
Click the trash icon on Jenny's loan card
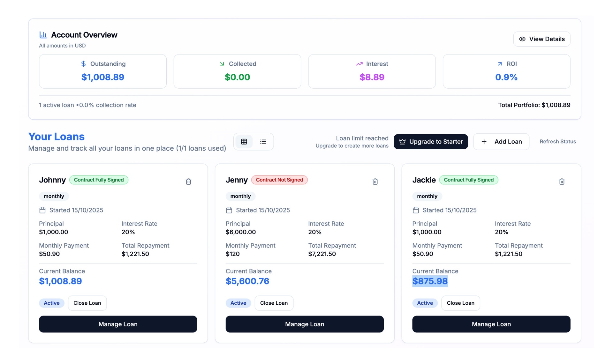point(375,181)
